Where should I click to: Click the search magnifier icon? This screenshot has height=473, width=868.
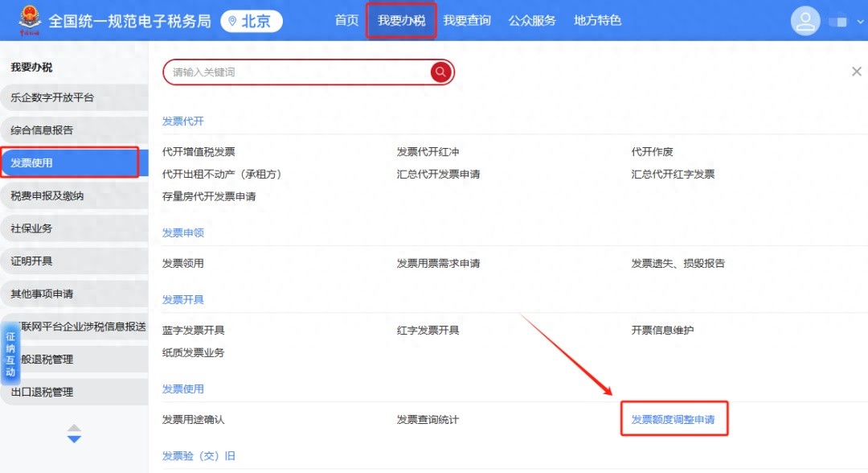pyautogui.click(x=440, y=72)
